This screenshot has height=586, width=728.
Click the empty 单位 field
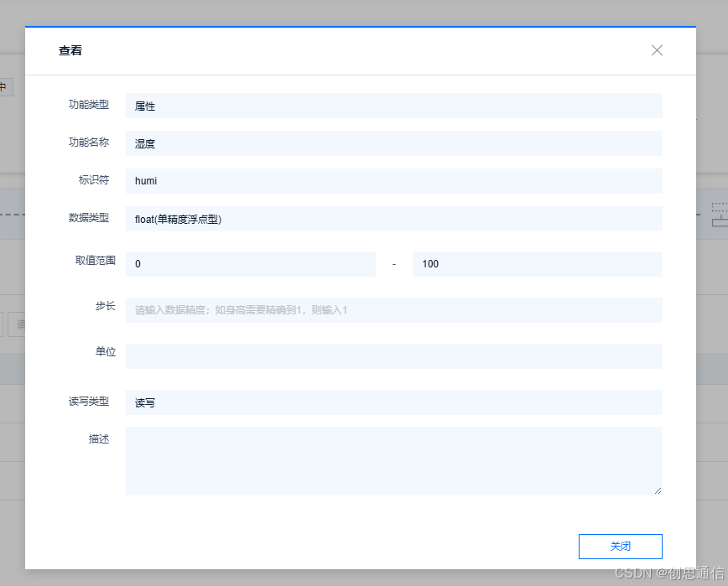(393, 356)
